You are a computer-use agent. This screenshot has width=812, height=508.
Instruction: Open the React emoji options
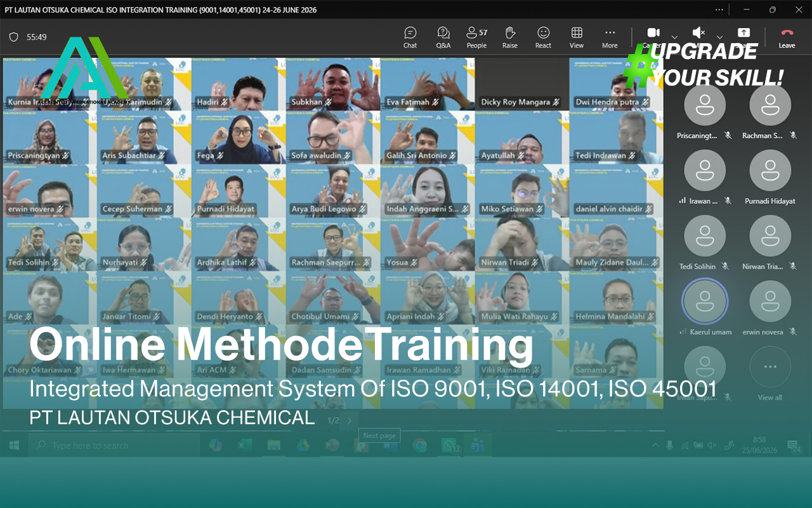543,37
